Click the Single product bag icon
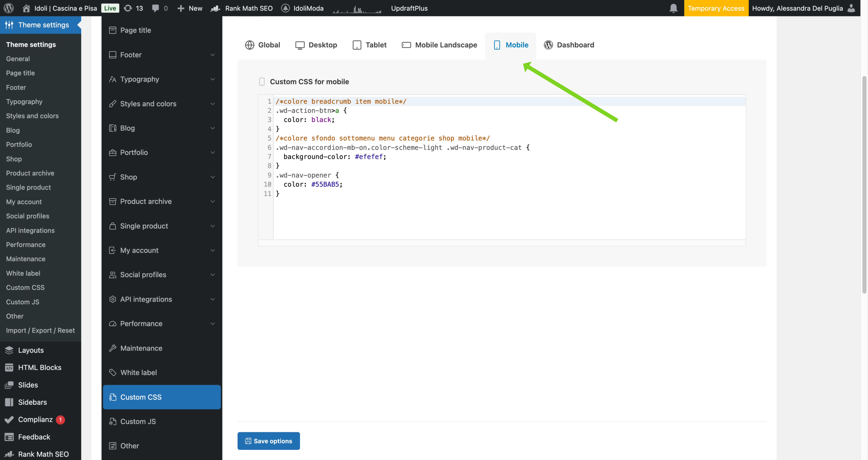 (x=113, y=226)
